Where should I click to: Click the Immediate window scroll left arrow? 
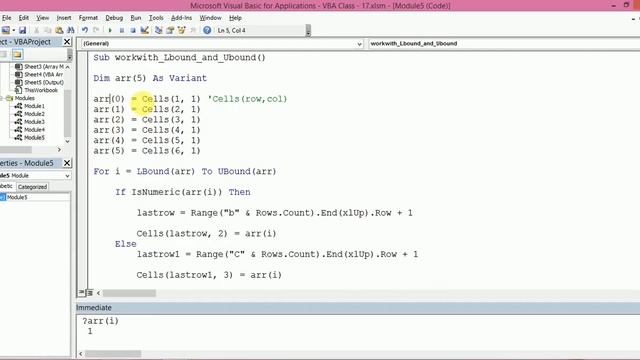tap(81, 353)
